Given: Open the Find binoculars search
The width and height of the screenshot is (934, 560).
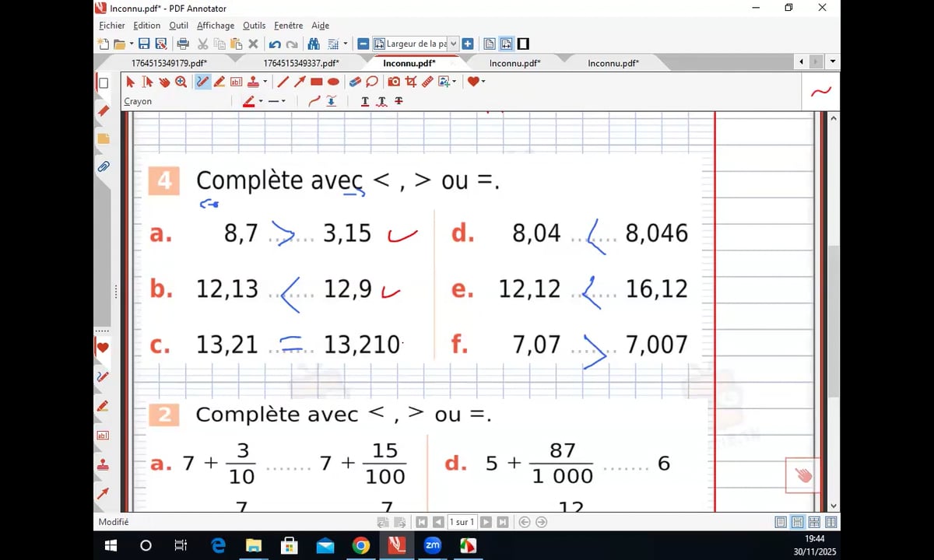Looking at the screenshot, I should click(314, 44).
